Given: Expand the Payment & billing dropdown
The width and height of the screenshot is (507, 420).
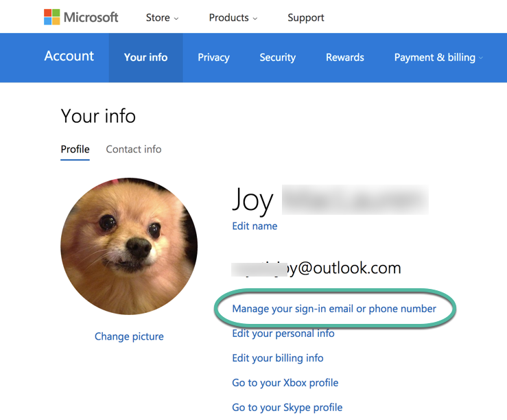Looking at the screenshot, I should (x=438, y=58).
